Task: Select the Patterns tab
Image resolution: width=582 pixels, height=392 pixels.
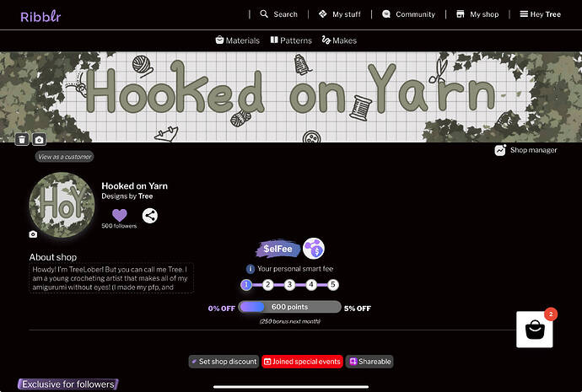Action: tap(291, 40)
